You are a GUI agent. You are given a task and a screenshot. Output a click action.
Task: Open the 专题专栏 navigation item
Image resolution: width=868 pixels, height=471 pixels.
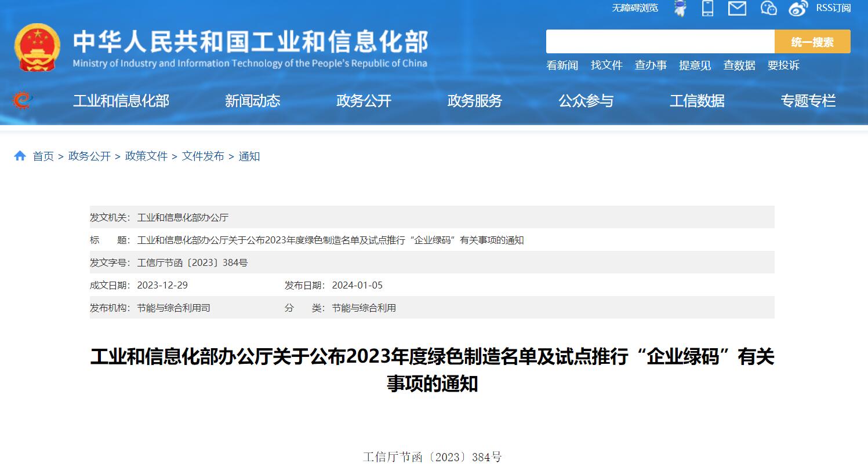coord(808,101)
